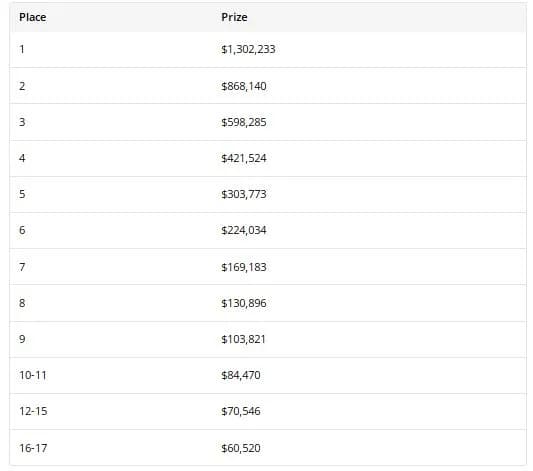Select the $103,821 prize value
The image size is (533, 471).
tap(243, 339)
